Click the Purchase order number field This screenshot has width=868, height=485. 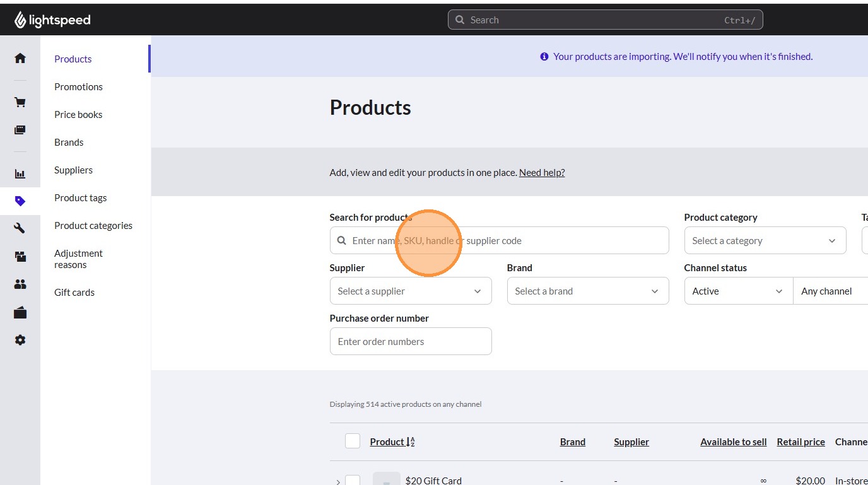[411, 342]
